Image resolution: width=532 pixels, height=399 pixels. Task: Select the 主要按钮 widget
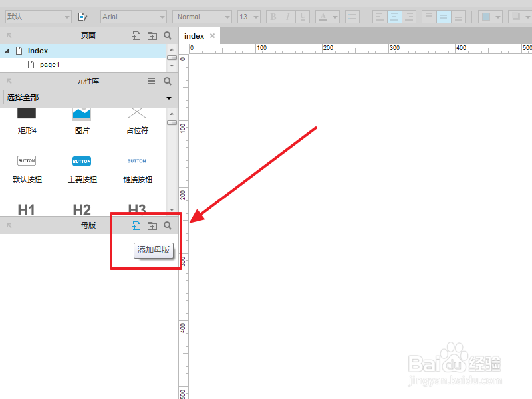[x=82, y=169]
